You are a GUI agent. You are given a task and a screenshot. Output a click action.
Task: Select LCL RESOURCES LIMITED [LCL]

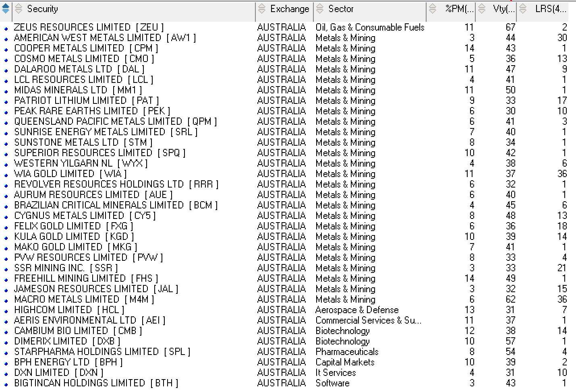pos(84,80)
